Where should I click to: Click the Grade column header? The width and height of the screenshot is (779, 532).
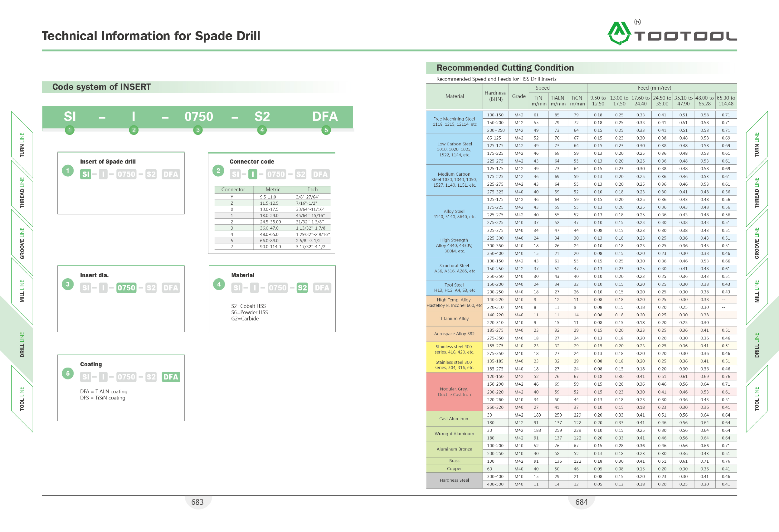[x=519, y=96]
